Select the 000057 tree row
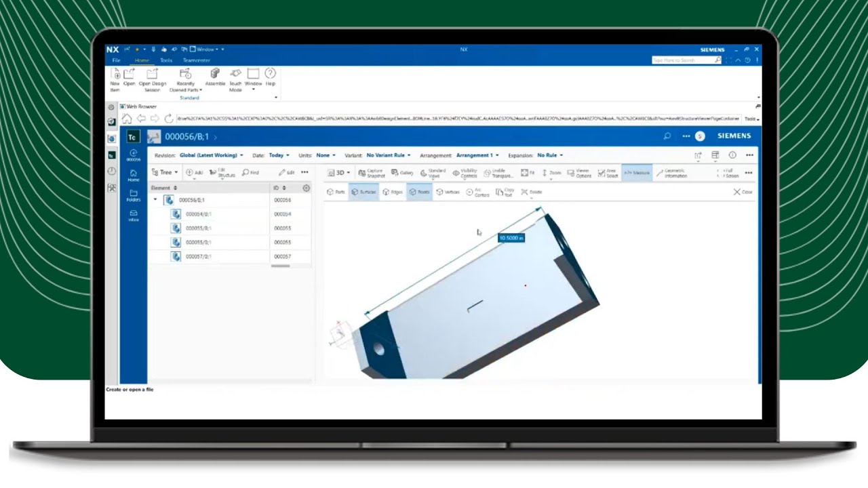This screenshot has width=868, height=488. (230, 257)
